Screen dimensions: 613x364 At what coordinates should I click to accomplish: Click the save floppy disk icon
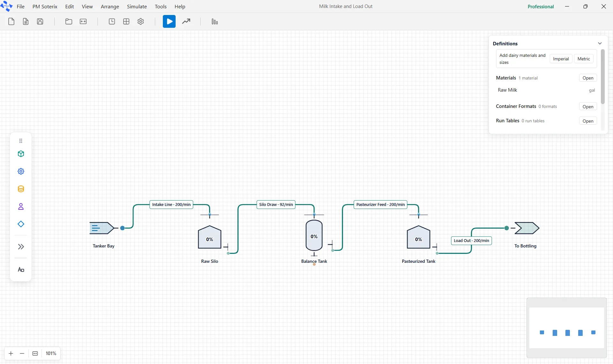40,21
